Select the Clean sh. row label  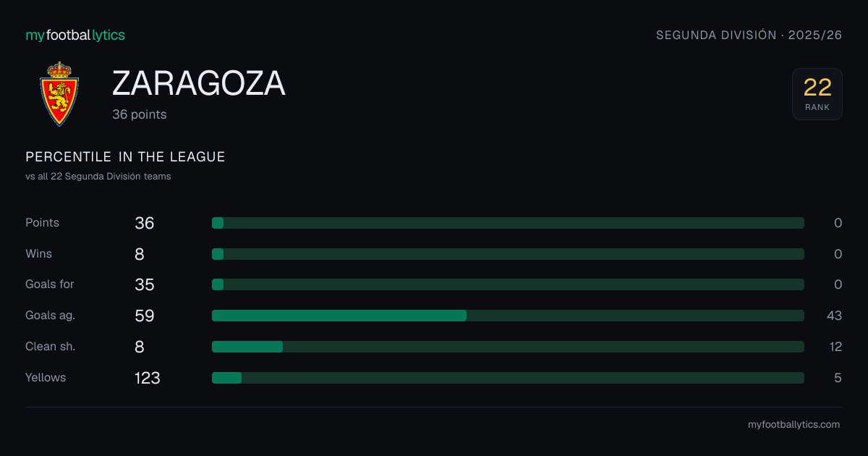(51, 347)
